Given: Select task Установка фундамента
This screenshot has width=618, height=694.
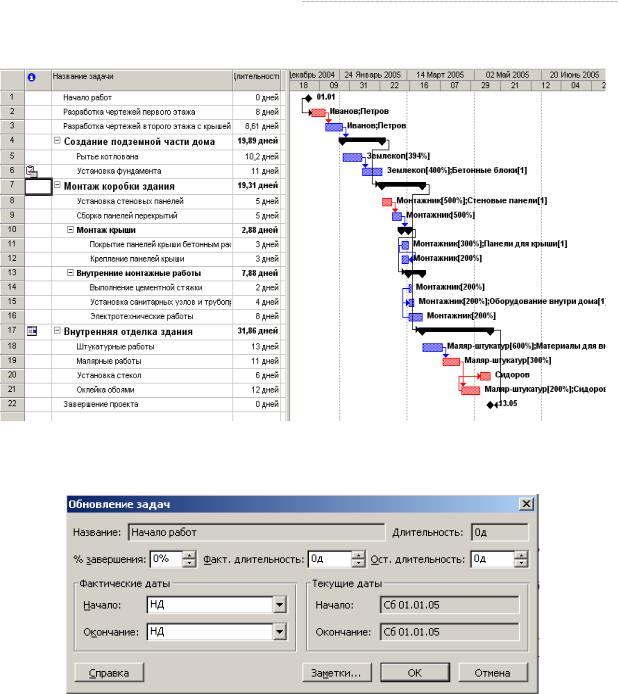Looking at the screenshot, I should point(119,171).
